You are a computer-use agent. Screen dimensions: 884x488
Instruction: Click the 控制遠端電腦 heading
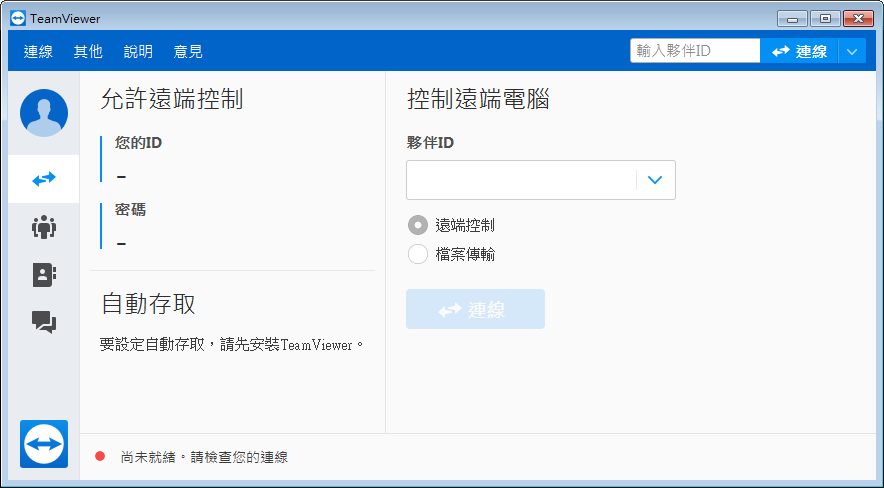[x=478, y=99]
